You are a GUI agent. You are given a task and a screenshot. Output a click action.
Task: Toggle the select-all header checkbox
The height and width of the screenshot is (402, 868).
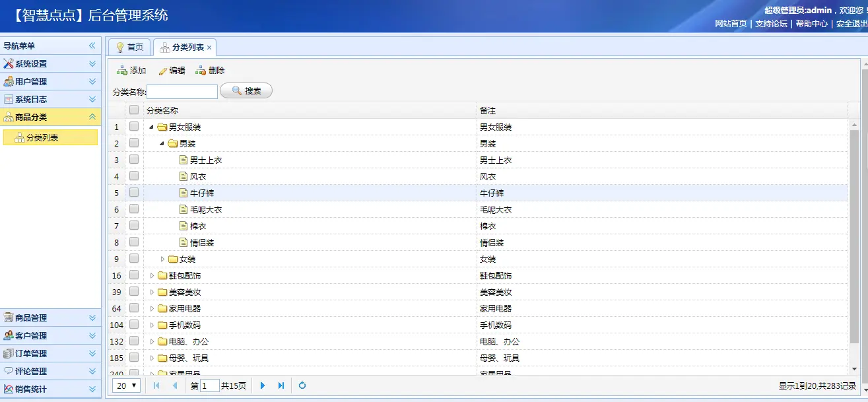[x=134, y=110]
